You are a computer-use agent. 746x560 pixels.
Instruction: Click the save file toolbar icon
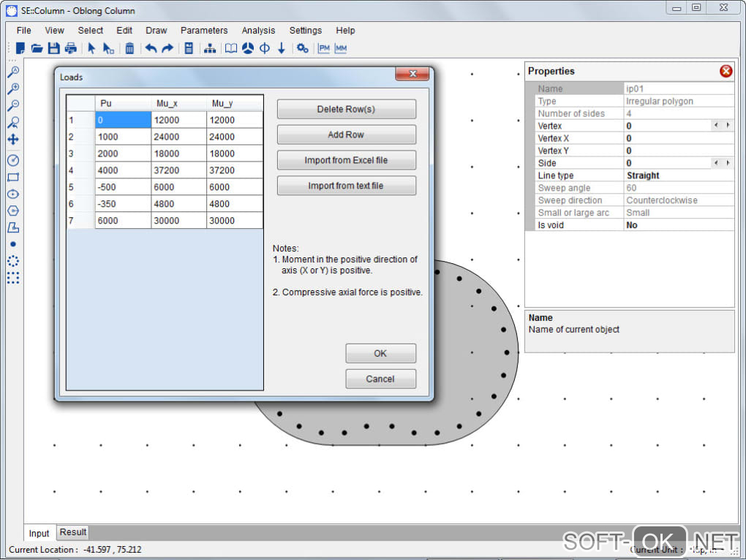coord(53,48)
